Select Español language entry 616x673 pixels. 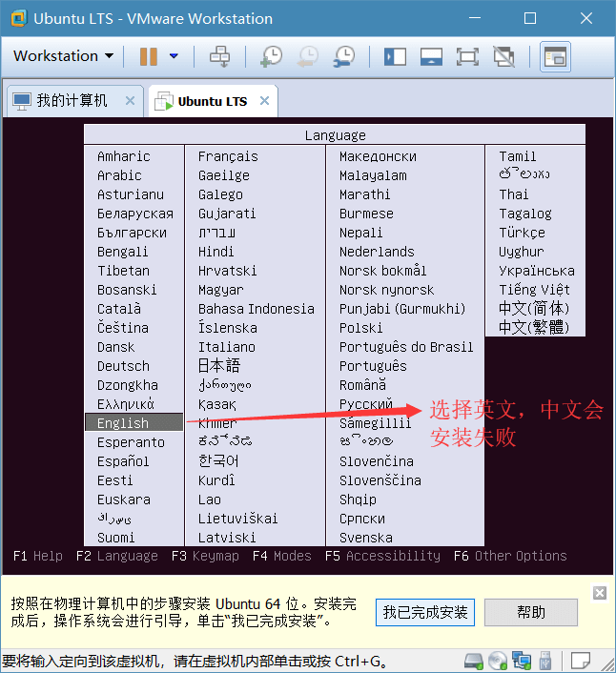coord(123,461)
